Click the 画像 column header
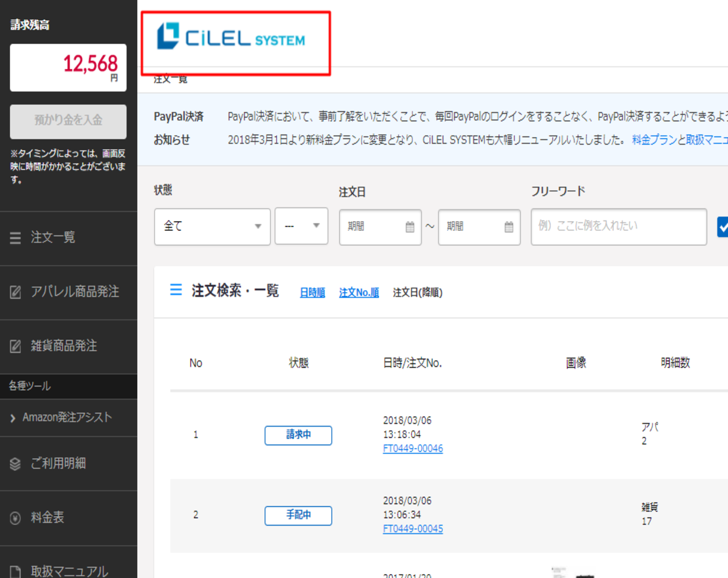The height and width of the screenshot is (578, 728). pos(576,363)
